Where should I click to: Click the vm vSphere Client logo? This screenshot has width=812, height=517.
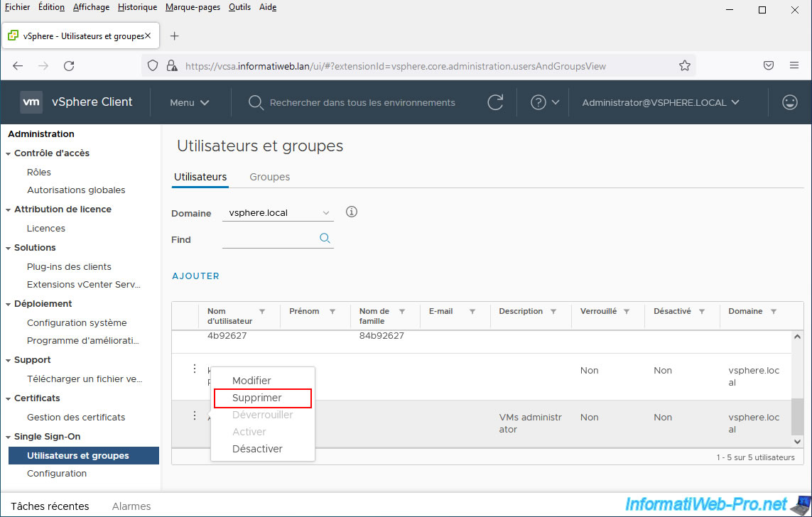[x=31, y=102]
